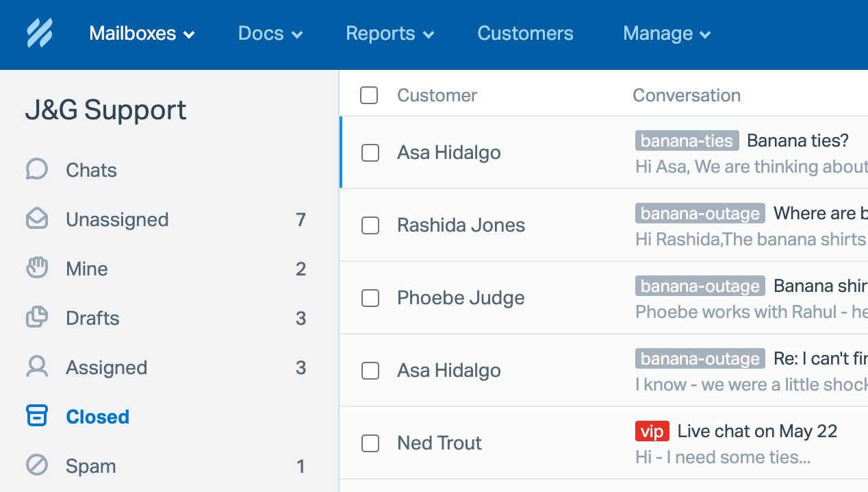Viewport: 868px width, 492px height.
Task: Click the banana-ties tag label
Action: [687, 141]
